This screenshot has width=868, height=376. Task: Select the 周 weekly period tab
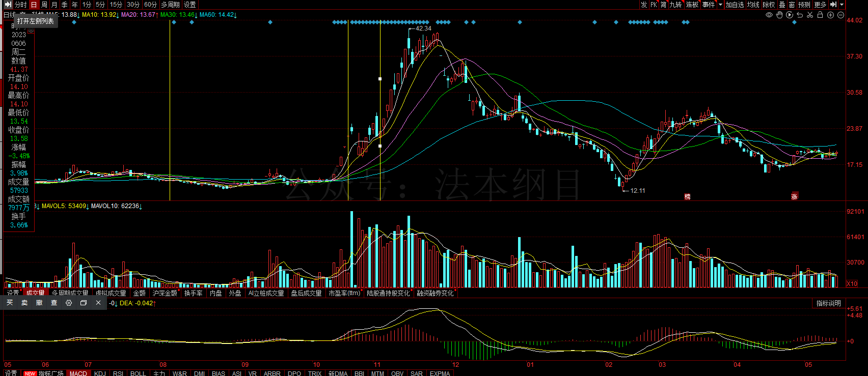click(x=44, y=5)
